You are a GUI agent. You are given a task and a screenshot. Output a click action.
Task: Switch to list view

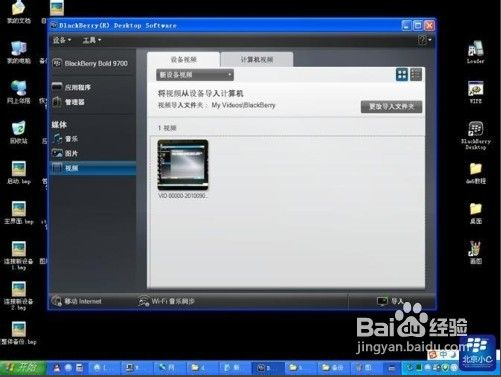(x=416, y=75)
